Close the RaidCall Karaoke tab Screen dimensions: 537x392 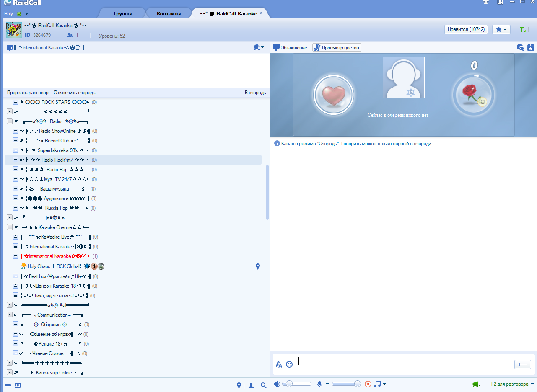(x=261, y=13)
